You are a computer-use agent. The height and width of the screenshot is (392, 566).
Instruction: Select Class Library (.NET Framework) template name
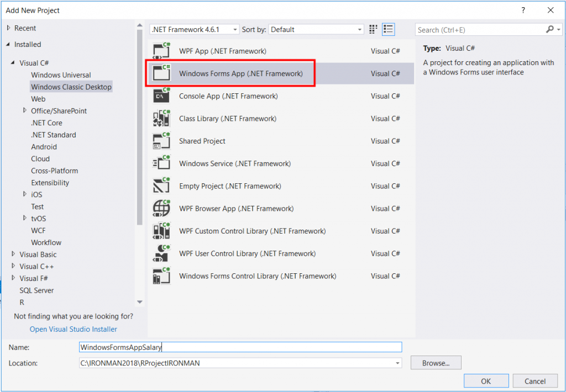pos(228,118)
